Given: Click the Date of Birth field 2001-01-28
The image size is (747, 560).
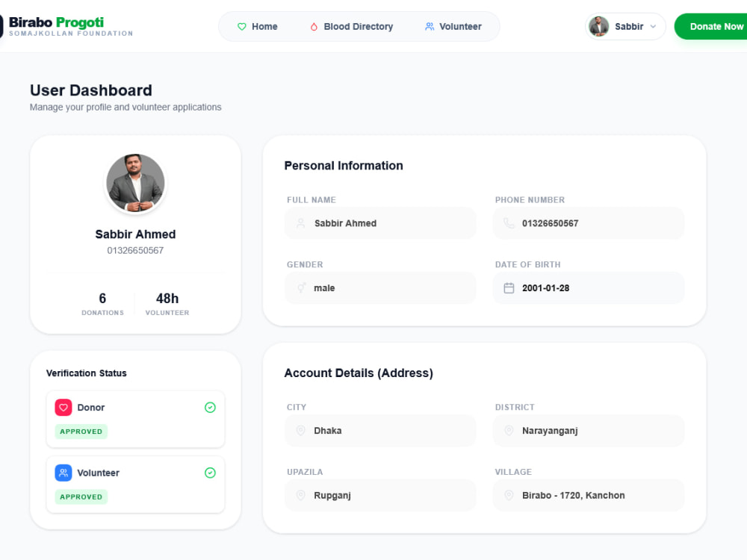Looking at the screenshot, I should [589, 287].
